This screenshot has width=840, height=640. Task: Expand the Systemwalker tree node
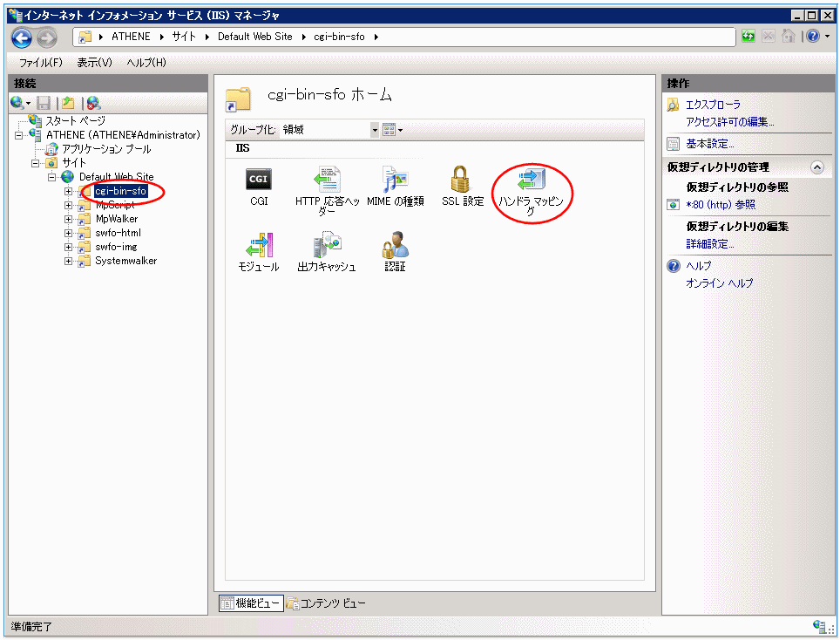pyautogui.click(x=68, y=261)
